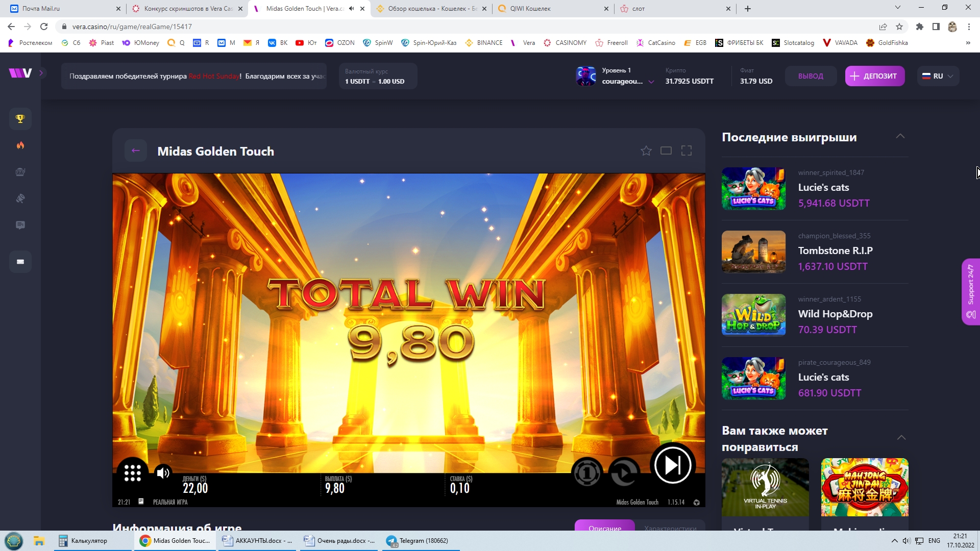Open Mahjong Jinpai game thumbnail

pyautogui.click(x=865, y=487)
